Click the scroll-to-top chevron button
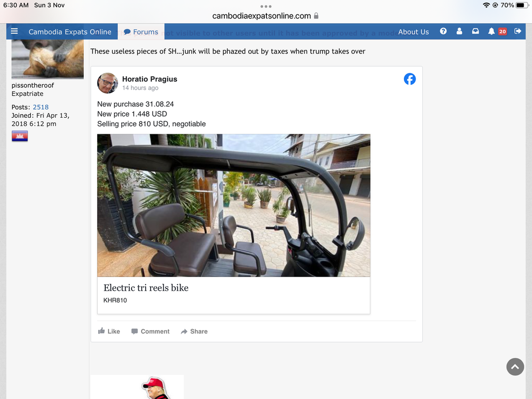 [515, 367]
